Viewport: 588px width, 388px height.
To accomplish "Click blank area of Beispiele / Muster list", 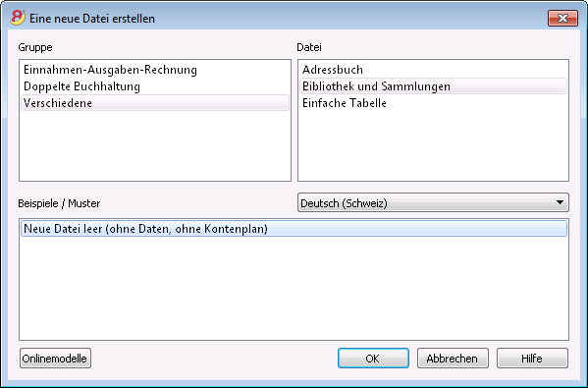I will pyautogui.click(x=294, y=289).
